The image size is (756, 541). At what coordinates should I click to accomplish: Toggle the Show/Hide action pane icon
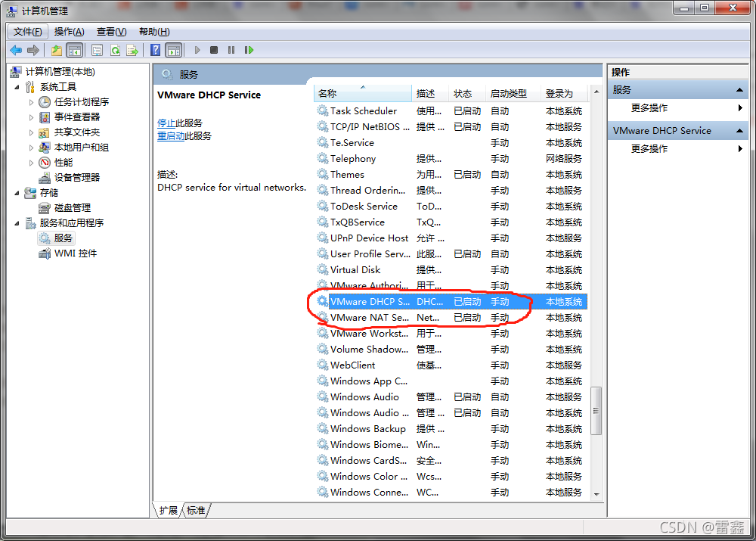[x=174, y=50]
